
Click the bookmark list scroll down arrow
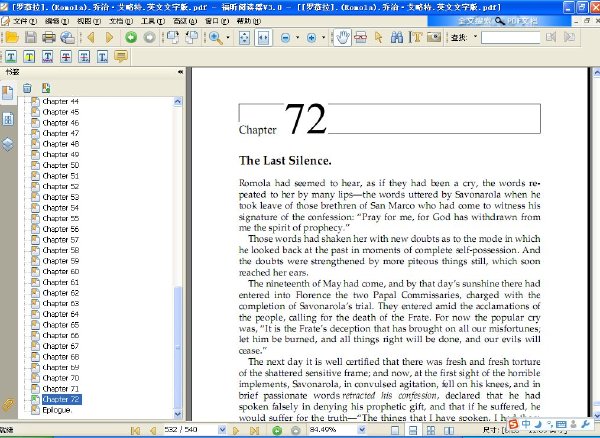click(178, 414)
